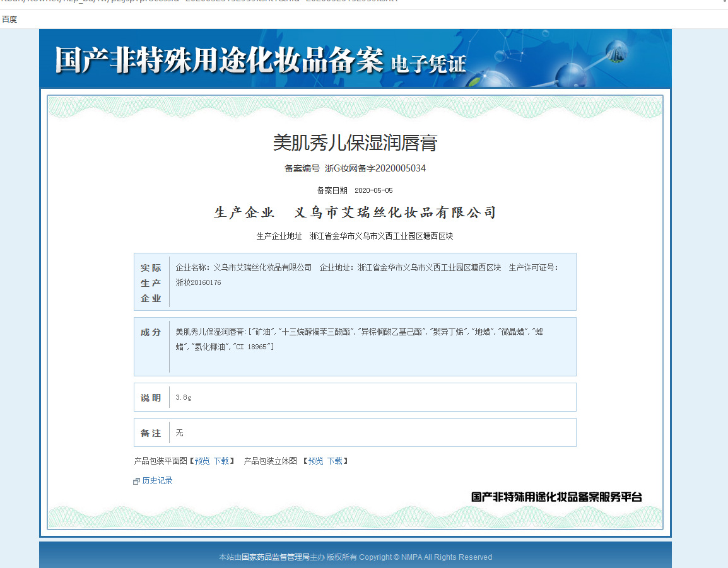This screenshot has height=568, width=728.
Task: Download the 产品包装立体图 3D packaging image
Action: click(x=335, y=461)
